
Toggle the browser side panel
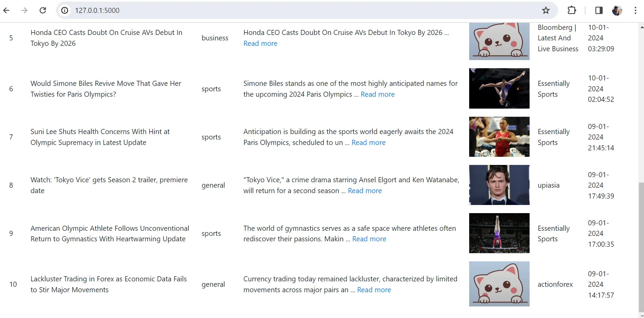tap(599, 11)
